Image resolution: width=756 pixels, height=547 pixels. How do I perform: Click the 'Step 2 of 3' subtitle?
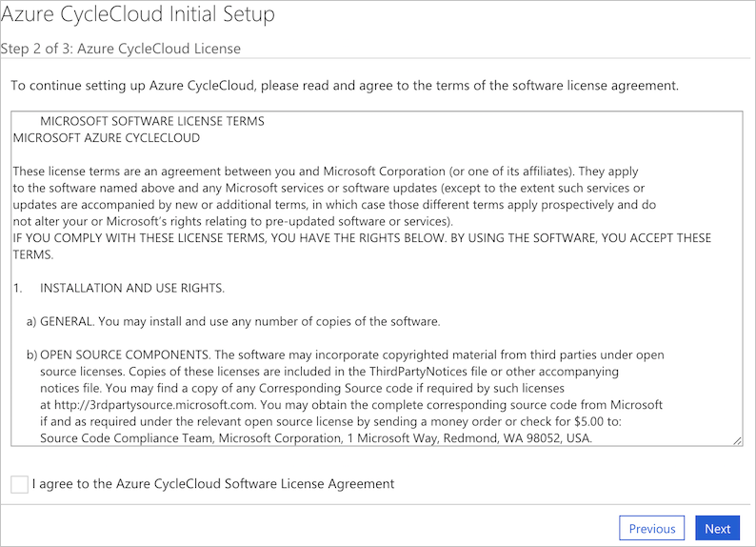click(120, 49)
